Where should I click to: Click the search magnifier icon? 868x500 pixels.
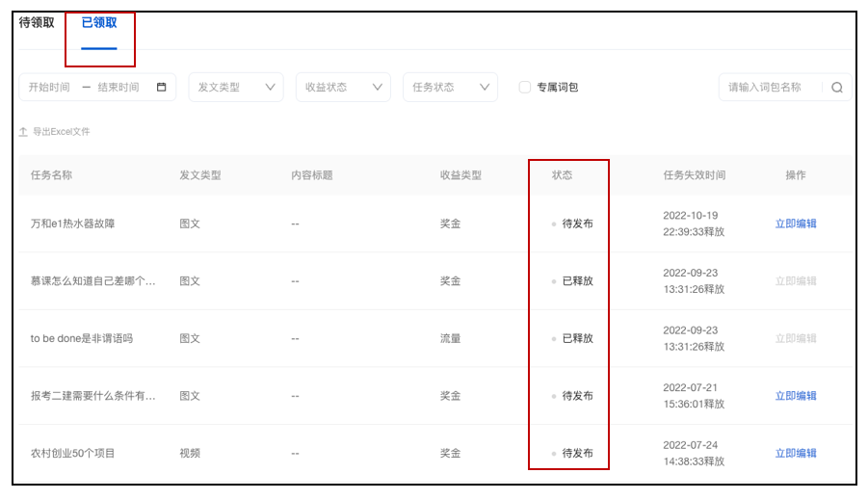[836, 88]
